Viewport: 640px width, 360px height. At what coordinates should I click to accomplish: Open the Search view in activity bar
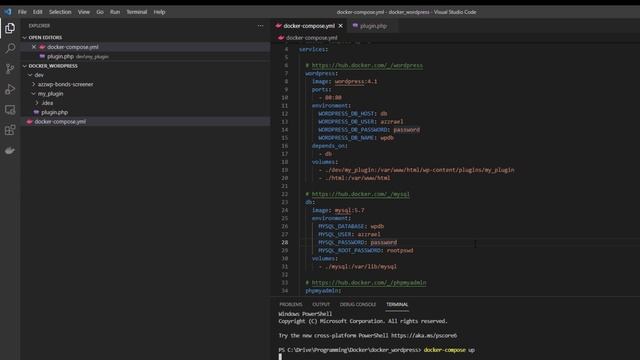(10, 48)
